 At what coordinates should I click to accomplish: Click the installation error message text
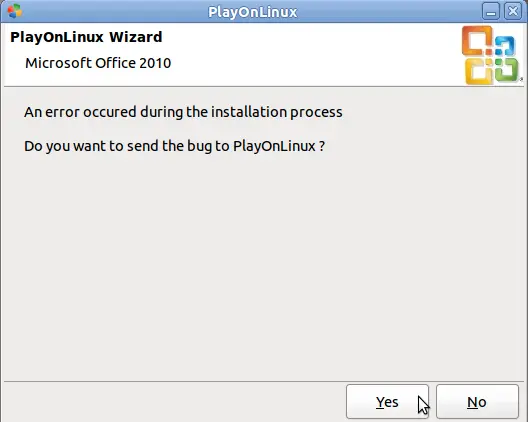coord(183,112)
